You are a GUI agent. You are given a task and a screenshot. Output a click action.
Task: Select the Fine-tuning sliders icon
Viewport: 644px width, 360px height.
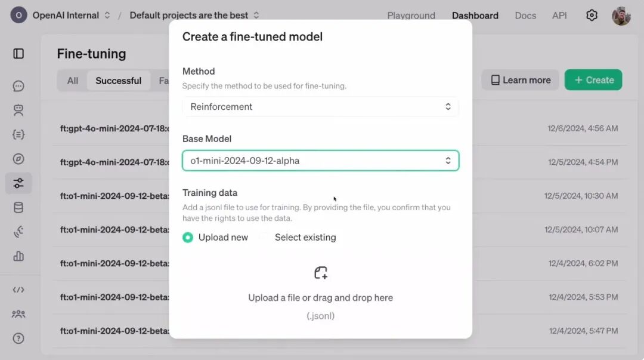tap(18, 183)
